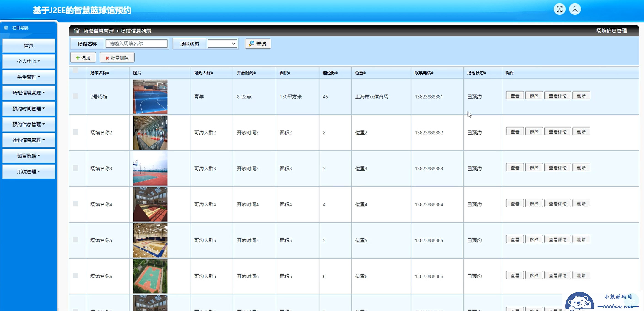Expand the 学生管理 sidebar menu
This screenshot has height=311, width=644.
click(29, 77)
